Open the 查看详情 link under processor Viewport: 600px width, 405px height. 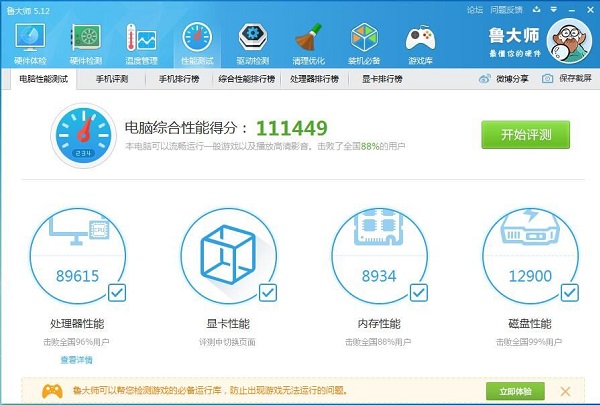77,360
